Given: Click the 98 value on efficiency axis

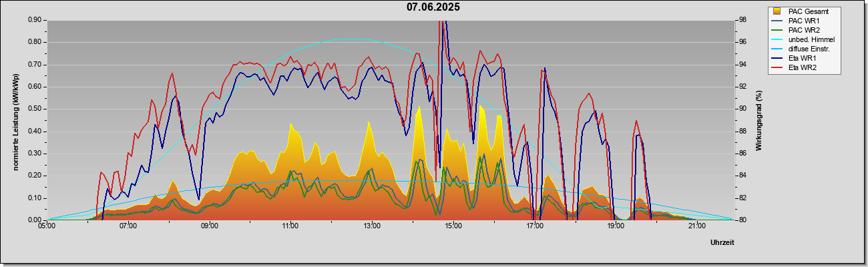Looking at the screenshot, I should click(741, 20).
